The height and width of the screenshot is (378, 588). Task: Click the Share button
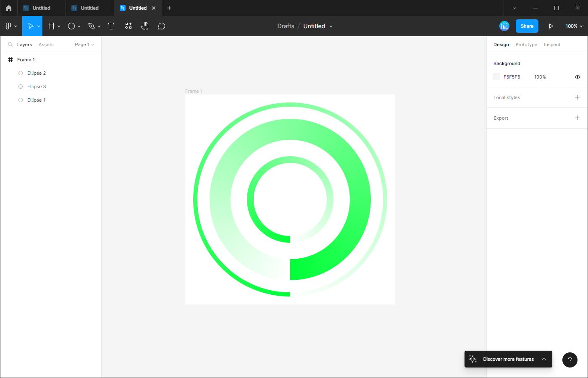click(x=527, y=26)
